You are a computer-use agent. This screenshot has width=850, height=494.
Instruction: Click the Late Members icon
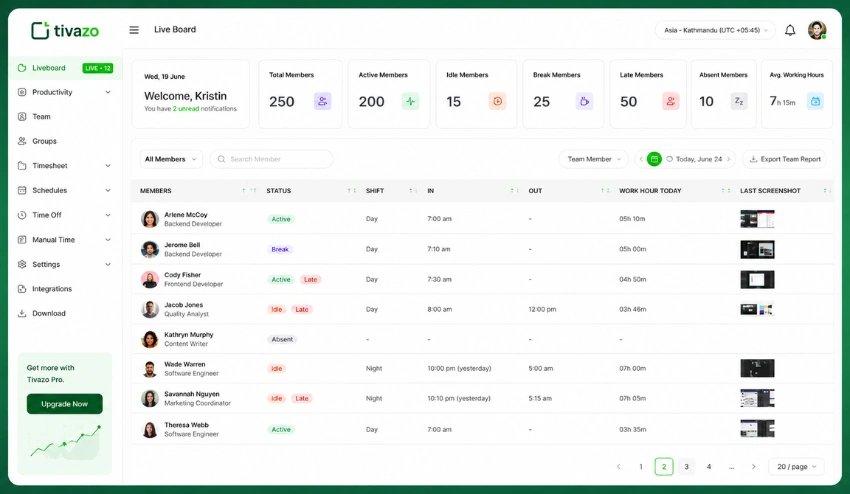pos(671,101)
